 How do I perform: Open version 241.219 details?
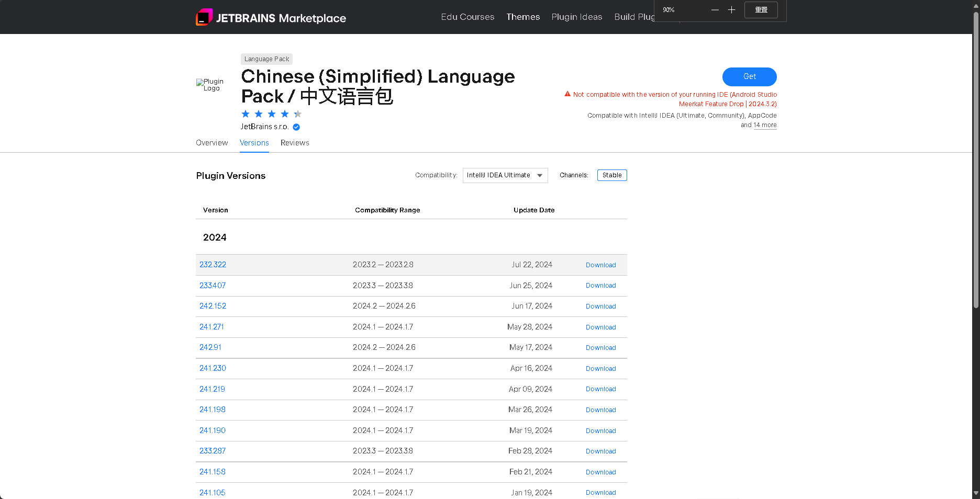(212, 389)
